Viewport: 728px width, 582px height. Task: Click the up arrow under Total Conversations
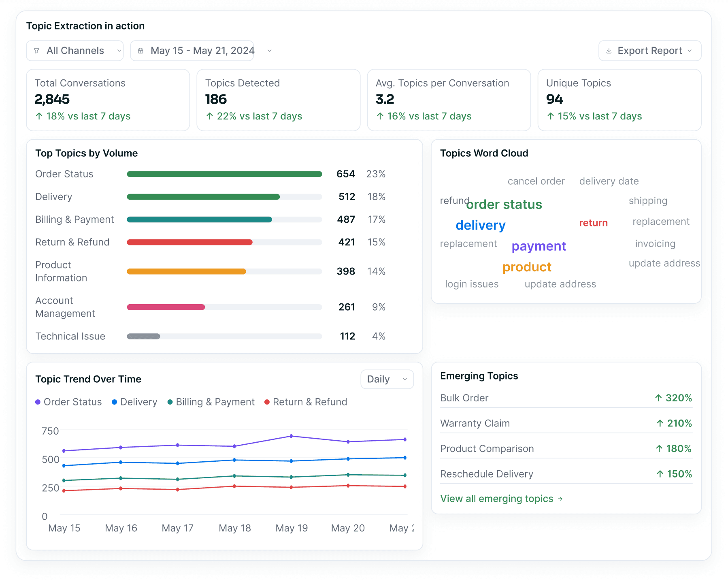pos(39,116)
